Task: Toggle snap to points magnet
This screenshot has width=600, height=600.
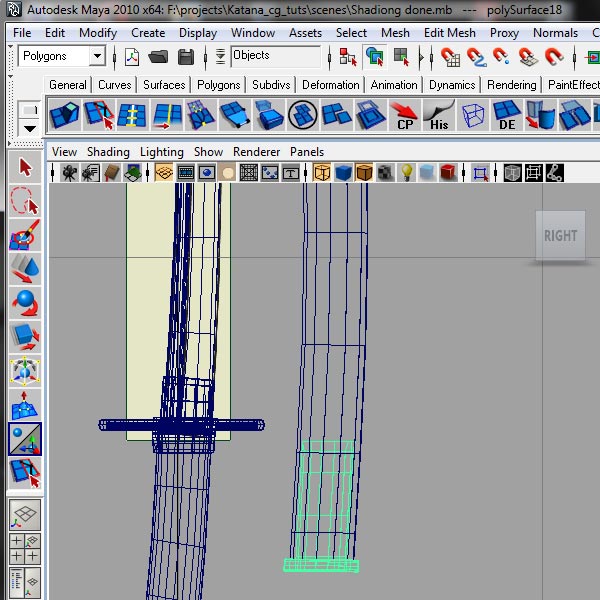Action: pyautogui.click(x=501, y=57)
